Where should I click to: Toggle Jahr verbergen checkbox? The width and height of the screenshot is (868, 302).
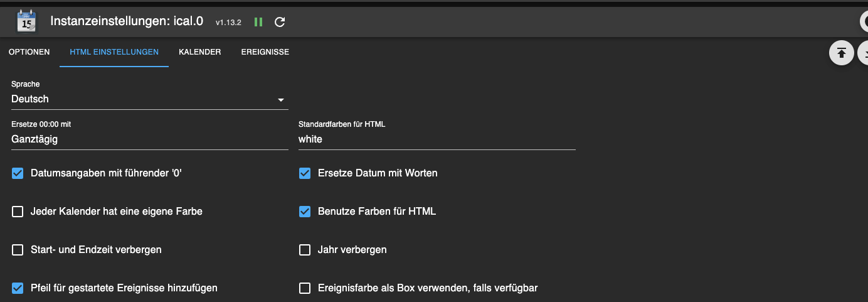pos(305,250)
